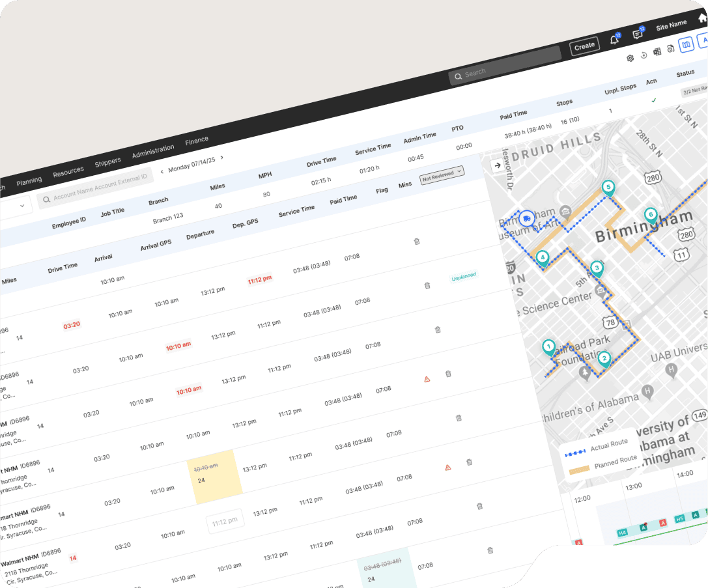The height and width of the screenshot is (588, 708).
Task: Open table settings gear icon
Action: (x=630, y=58)
